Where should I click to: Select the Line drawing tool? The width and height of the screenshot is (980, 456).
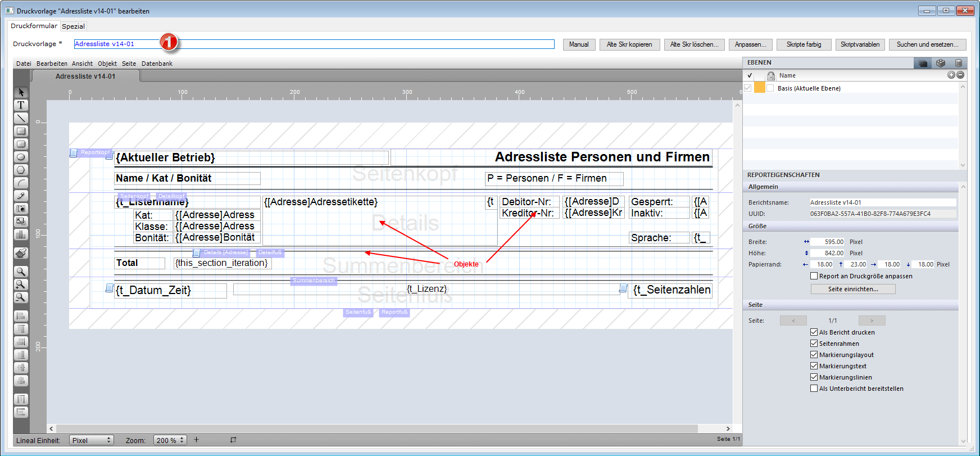tap(21, 118)
